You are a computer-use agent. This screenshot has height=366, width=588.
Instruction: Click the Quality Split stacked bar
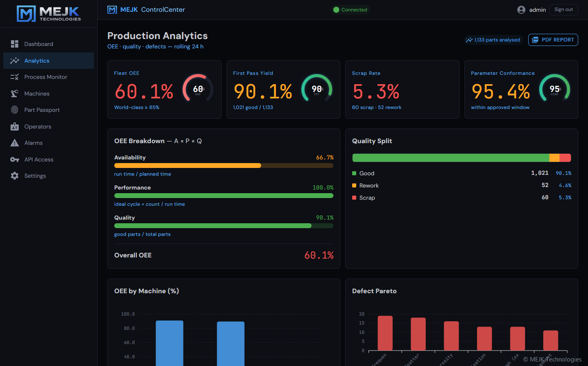462,158
